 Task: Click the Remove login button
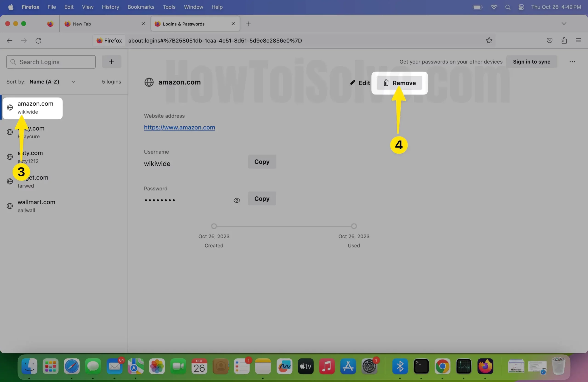[x=399, y=83]
